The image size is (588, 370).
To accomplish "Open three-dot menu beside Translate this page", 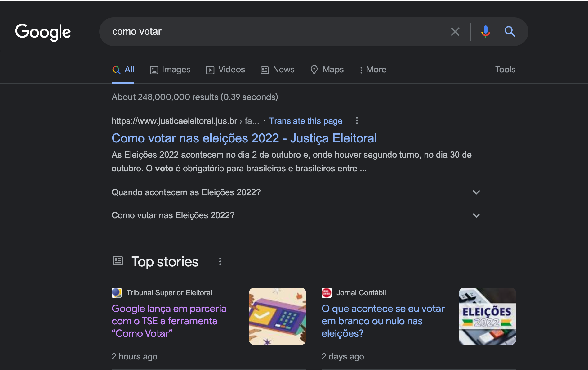I will pos(357,120).
